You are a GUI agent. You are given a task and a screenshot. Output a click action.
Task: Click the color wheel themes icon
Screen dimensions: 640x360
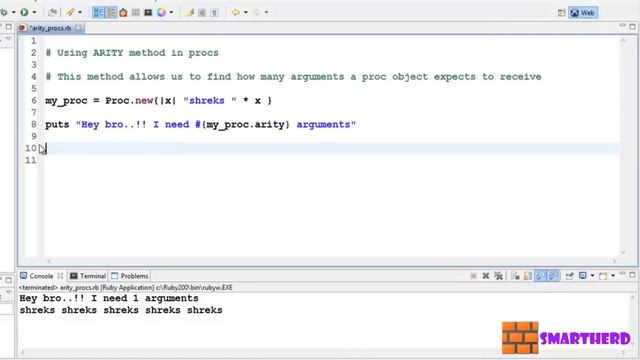click(x=162, y=12)
